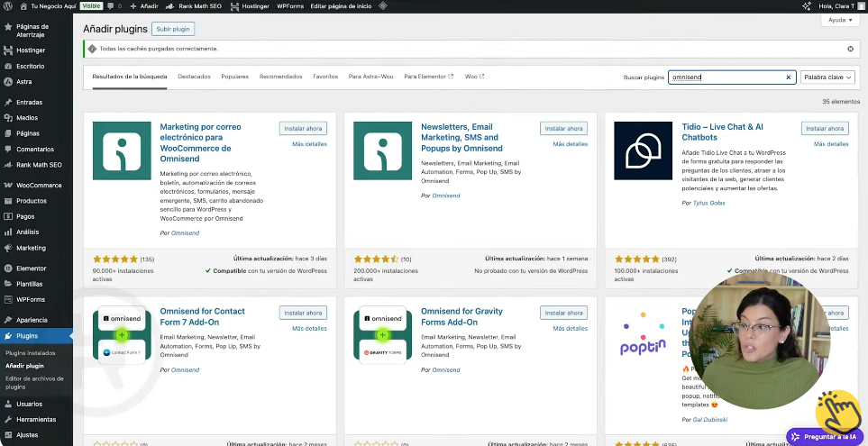Open the Para Astra–Woo tab
The height and width of the screenshot is (446, 868).
[x=370, y=77]
